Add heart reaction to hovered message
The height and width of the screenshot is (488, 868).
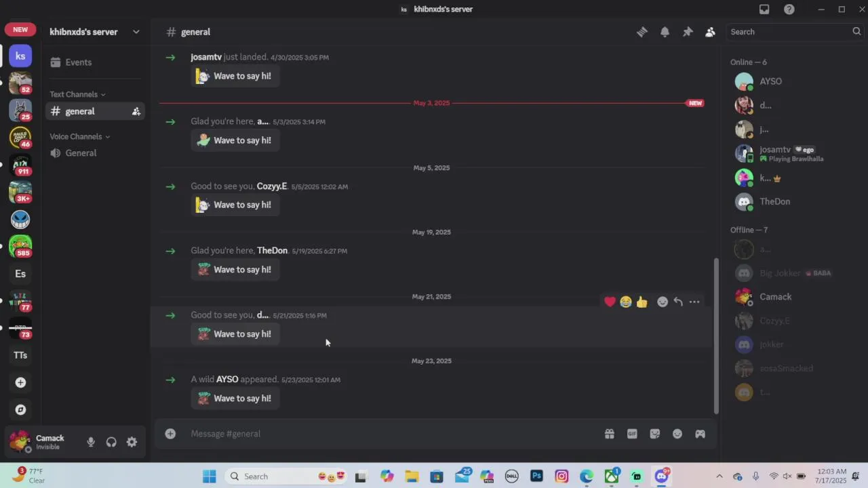click(x=610, y=302)
